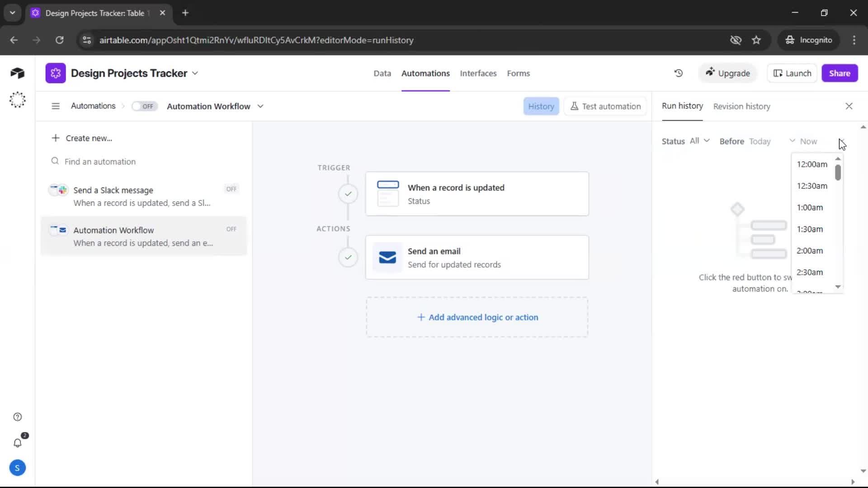Open base history clock icon
The width and height of the screenshot is (868, 488).
[x=678, y=73]
